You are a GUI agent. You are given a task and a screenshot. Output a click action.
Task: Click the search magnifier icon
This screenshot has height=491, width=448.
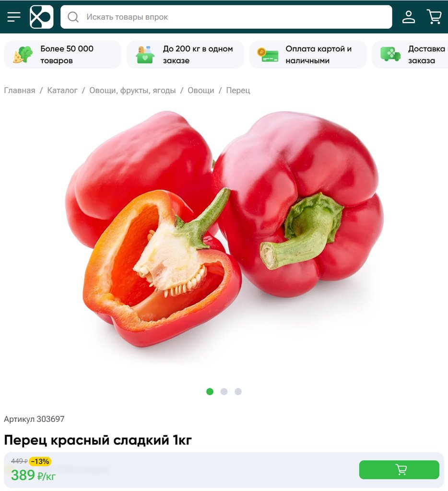(73, 17)
